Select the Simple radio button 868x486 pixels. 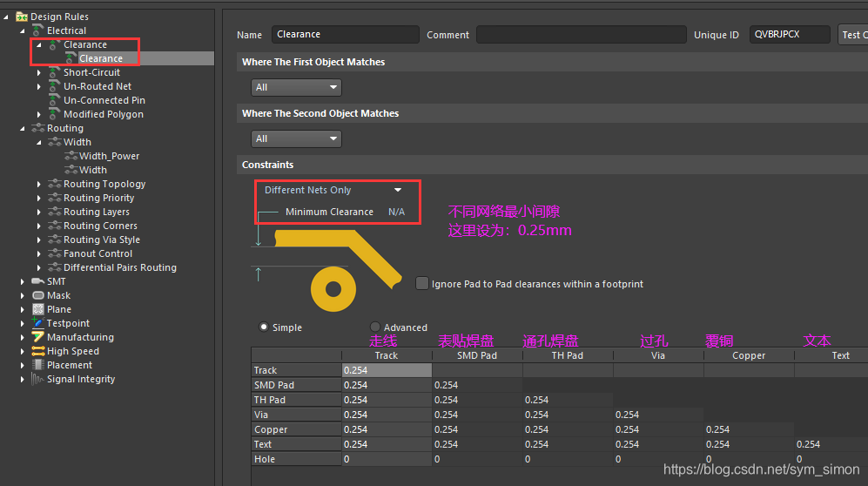click(x=264, y=327)
